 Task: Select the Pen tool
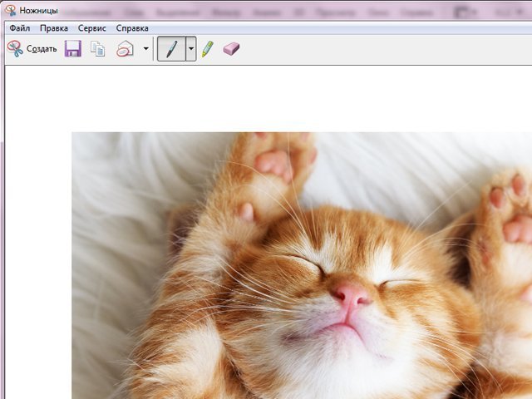pyautogui.click(x=171, y=49)
